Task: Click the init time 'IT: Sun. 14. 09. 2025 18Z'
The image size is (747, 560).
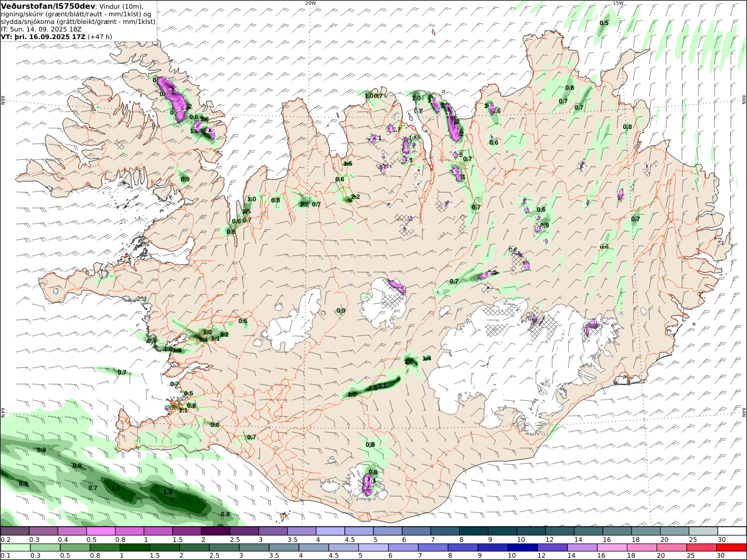Action: pyautogui.click(x=41, y=29)
